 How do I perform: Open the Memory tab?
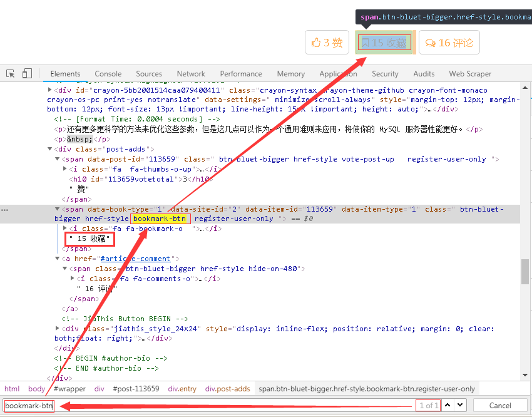[291, 74]
